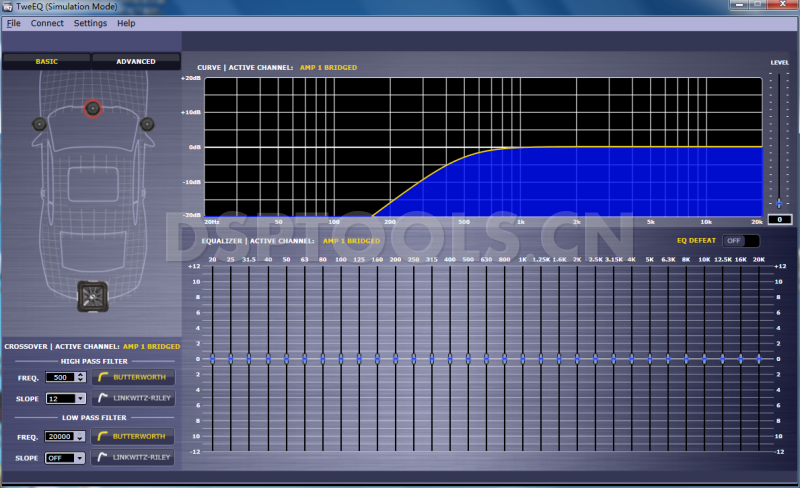Switch to the Basic tab
Viewport: 800px width, 488px height.
(47, 62)
